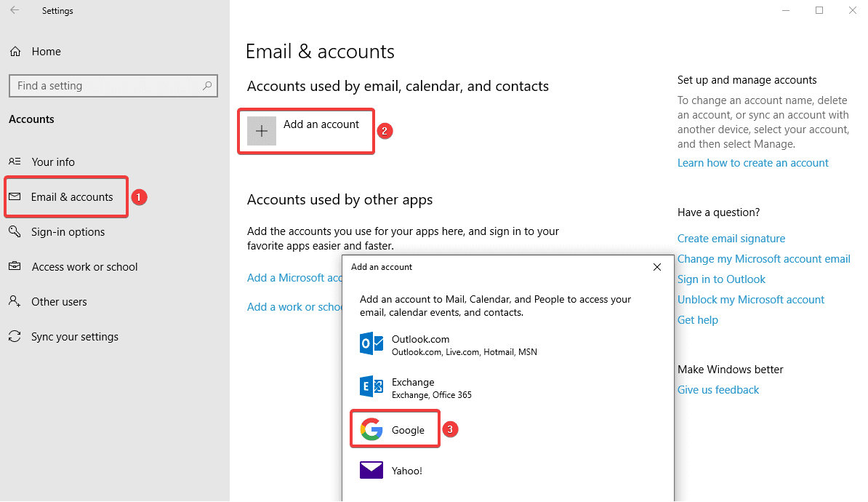Go to Sign-in options

68,232
